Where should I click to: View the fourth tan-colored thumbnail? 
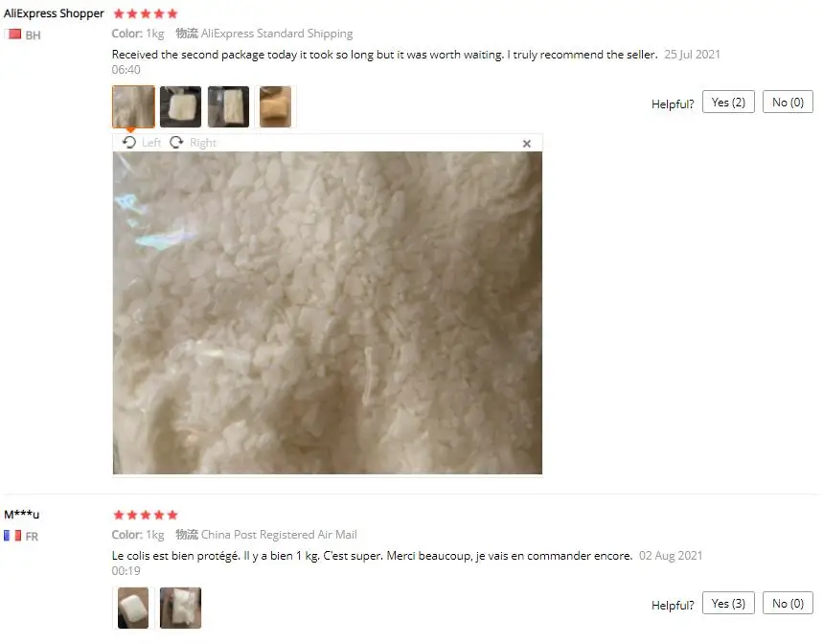276,106
